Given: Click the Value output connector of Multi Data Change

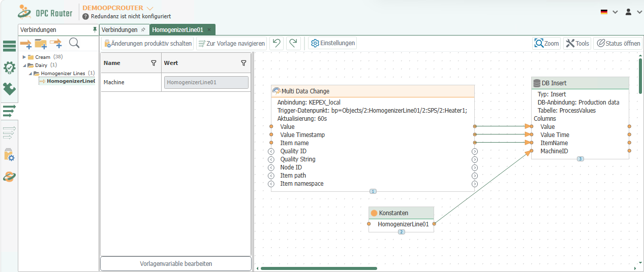Looking at the screenshot, I should tap(475, 126).
